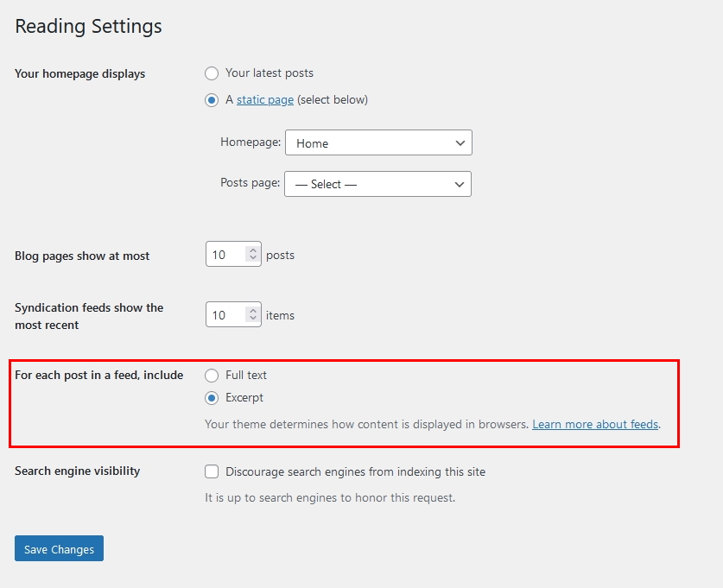Viewport: 723px width, 588px height.
Task: Click the 'Blog pages show at most' label
Action: click(82, 256)
